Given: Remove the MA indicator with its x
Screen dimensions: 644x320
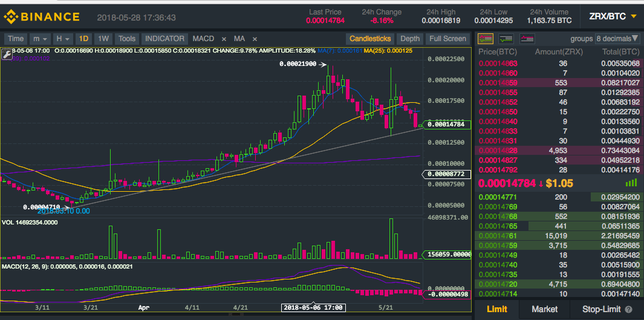Looking at the screenshot, I should [255, 39].
